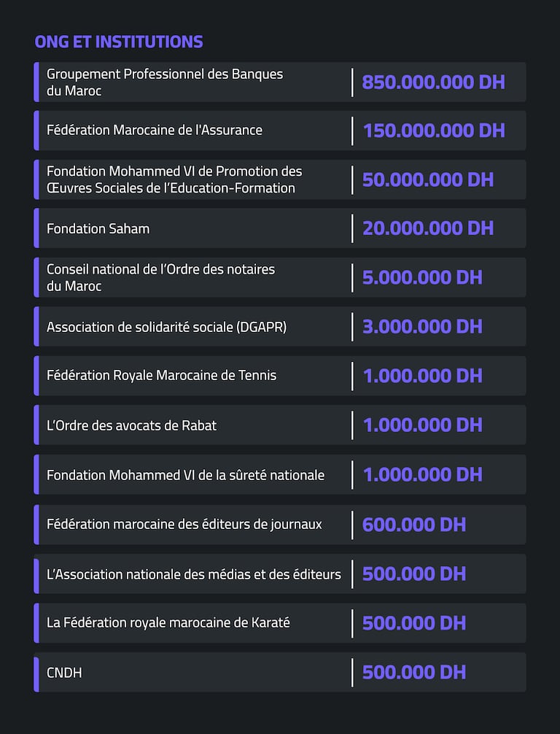Viewport: 560px width, 734px height.
Task: Open Association de solidarité sociale (DGAPR) entry
Action: point(167,327)
